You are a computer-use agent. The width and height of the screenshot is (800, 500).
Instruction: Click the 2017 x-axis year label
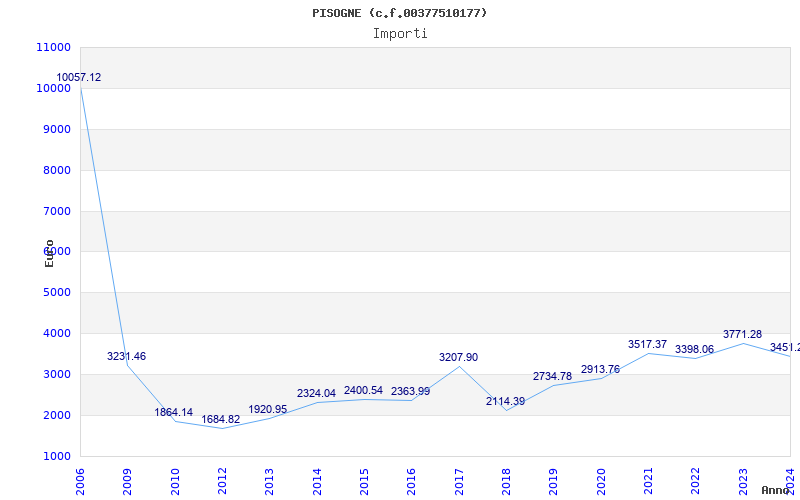(459, 479)
